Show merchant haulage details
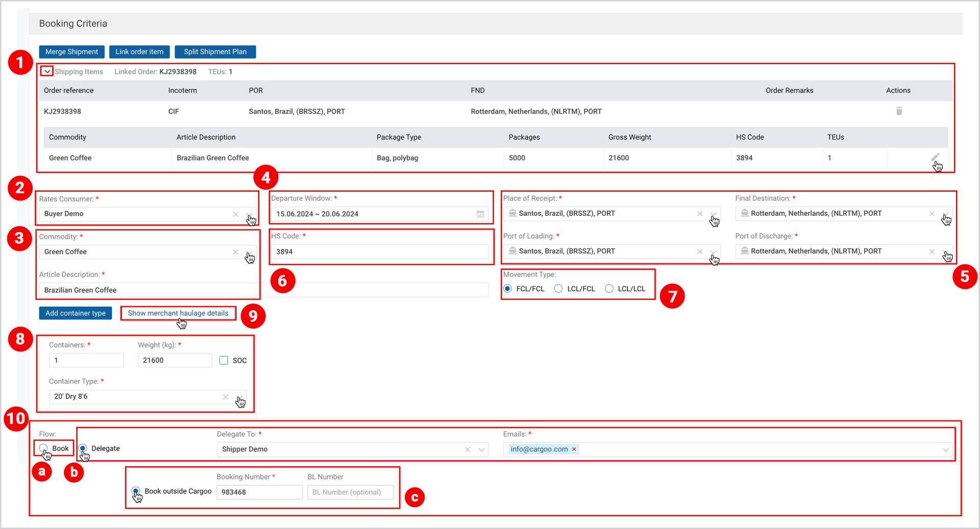 [178, 313]
